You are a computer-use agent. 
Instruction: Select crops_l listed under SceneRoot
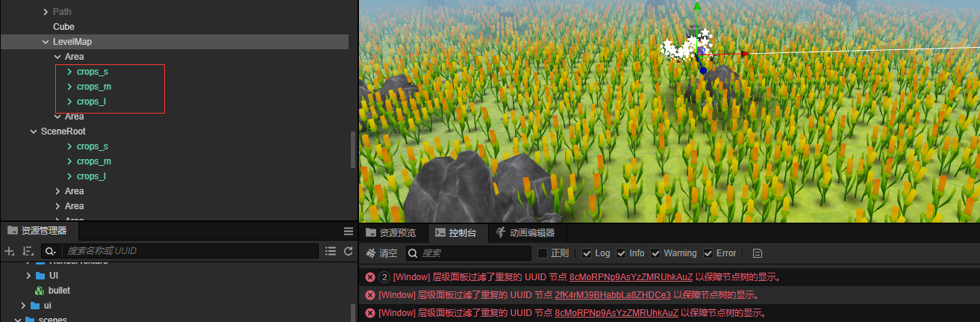91,176
